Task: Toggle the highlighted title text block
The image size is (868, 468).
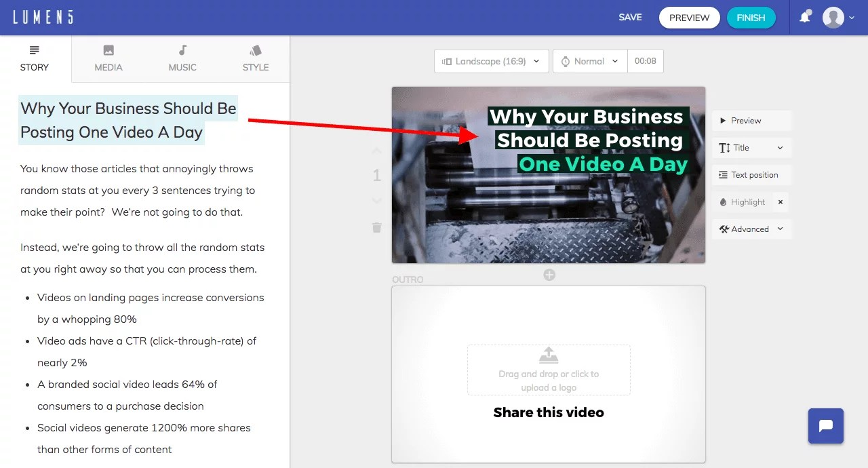Action: [x=127, y=120]
